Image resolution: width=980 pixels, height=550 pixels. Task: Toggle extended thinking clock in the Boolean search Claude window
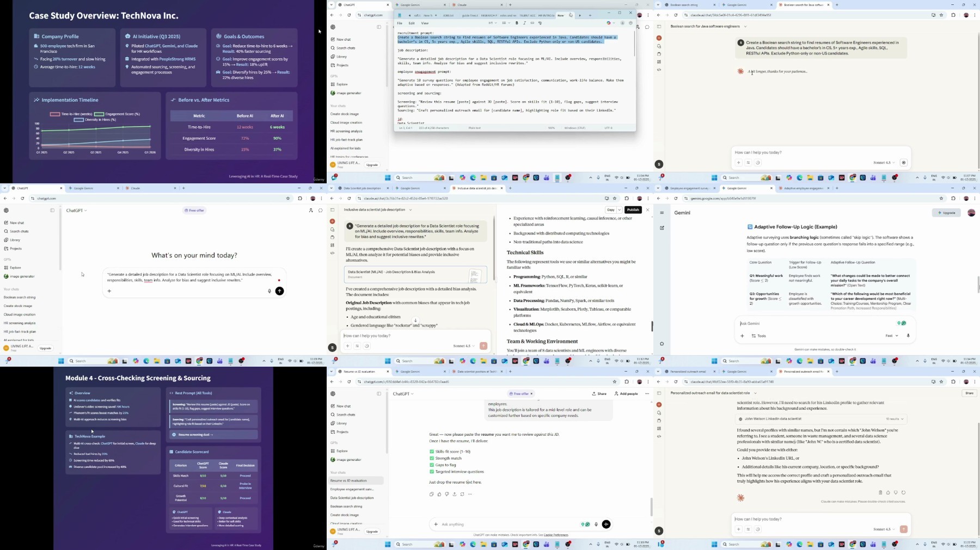758,163
